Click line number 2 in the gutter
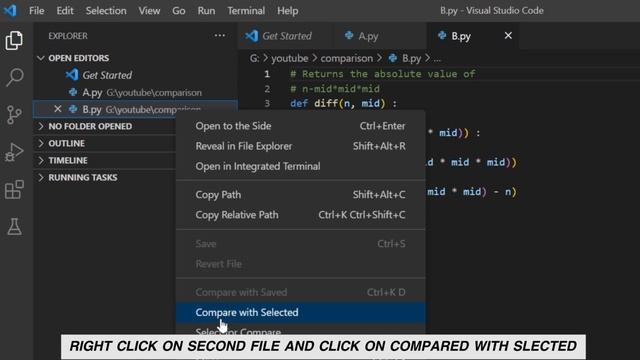This screenshot has height=360, width=640. click(x=267, y=89)
